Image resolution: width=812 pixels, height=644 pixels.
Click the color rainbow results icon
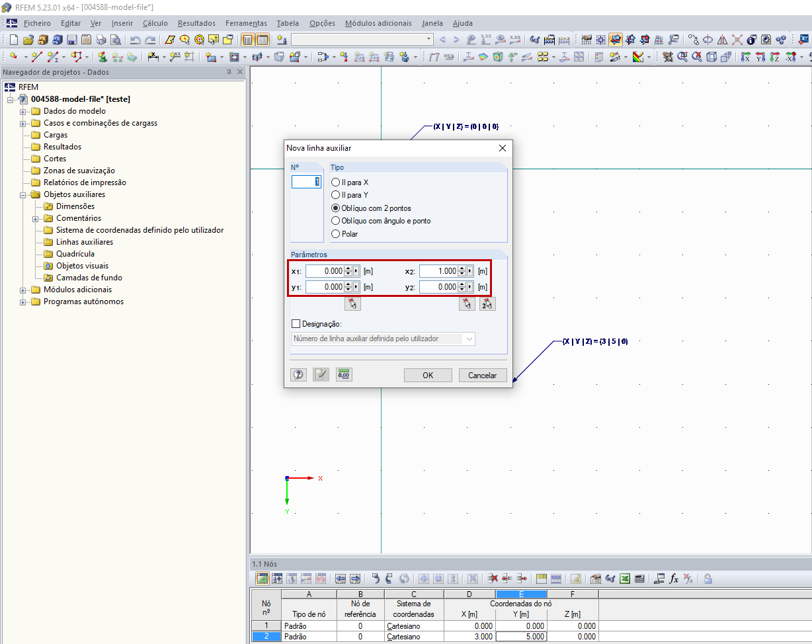(638, 57)
